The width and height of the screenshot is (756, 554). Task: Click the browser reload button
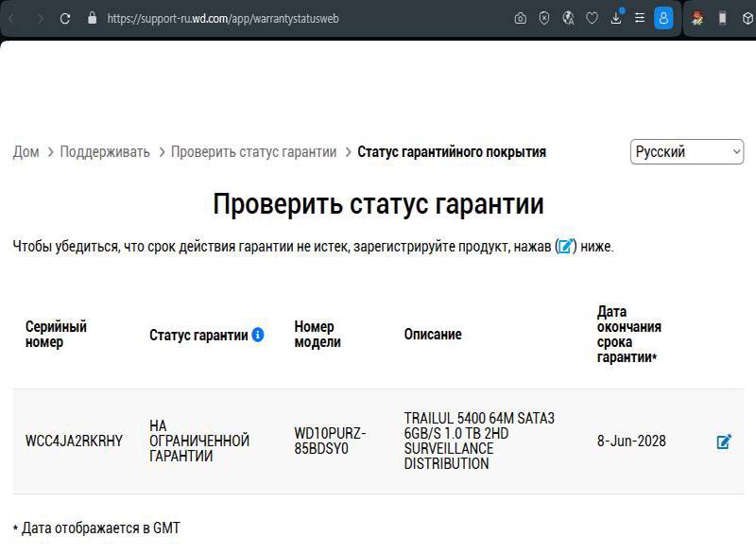click(65, 18)
